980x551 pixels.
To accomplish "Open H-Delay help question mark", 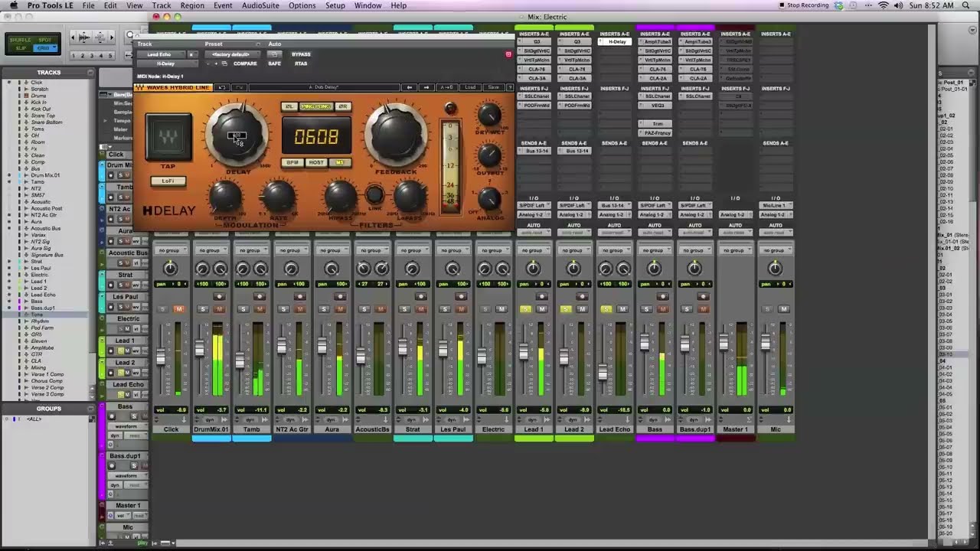I will coord(510,87).
